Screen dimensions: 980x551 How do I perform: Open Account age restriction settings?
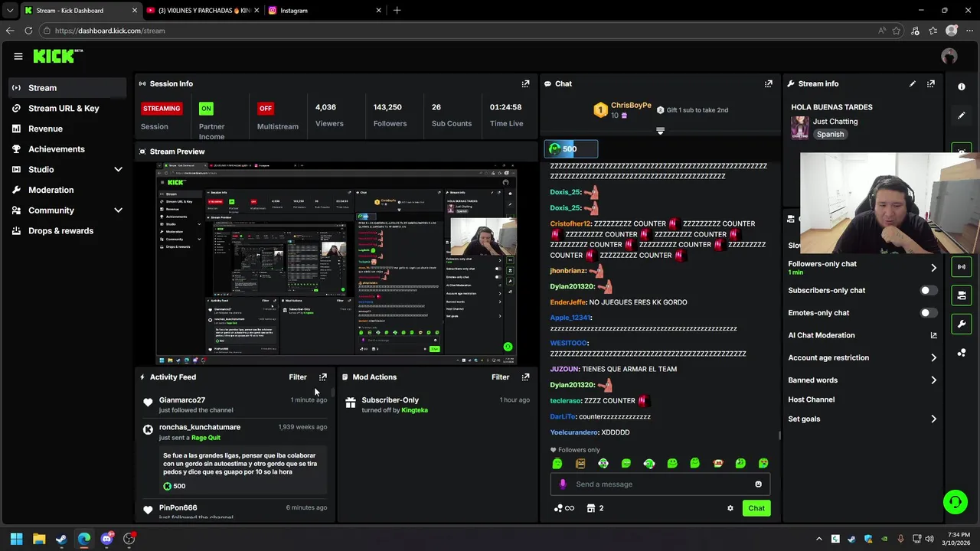pos(862,357)
